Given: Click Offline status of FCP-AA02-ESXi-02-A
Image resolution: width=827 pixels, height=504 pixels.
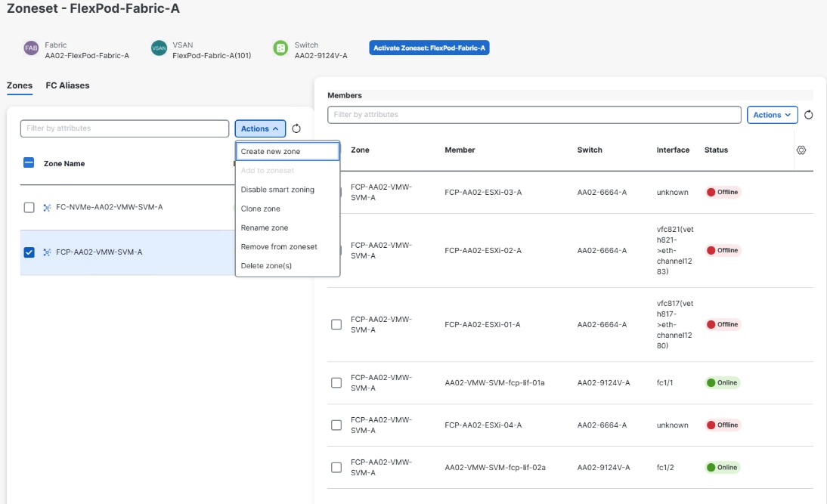Looking at the screenshot, I should [x=723, y=250].
